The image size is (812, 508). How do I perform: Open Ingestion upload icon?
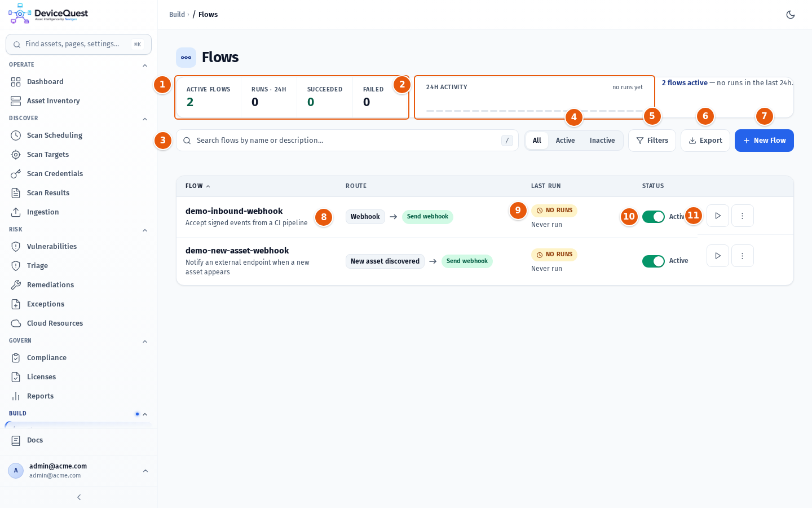tap(16, 212)
